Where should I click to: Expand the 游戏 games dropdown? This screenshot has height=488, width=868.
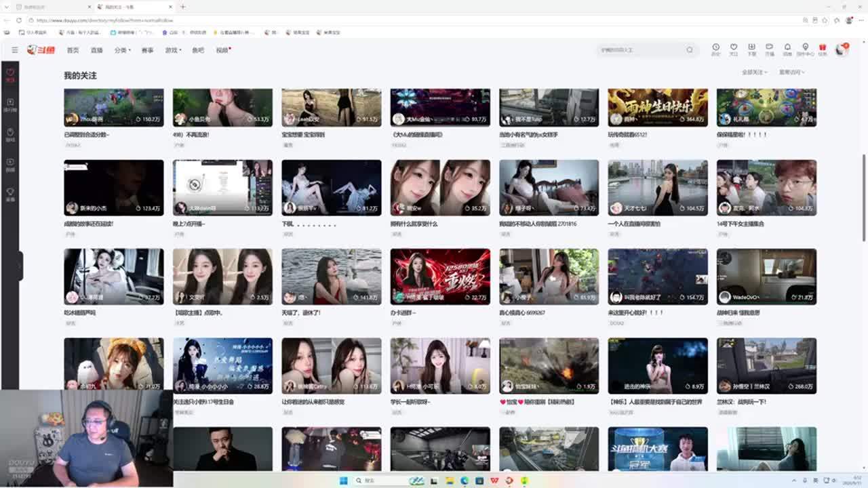[173, 50]
